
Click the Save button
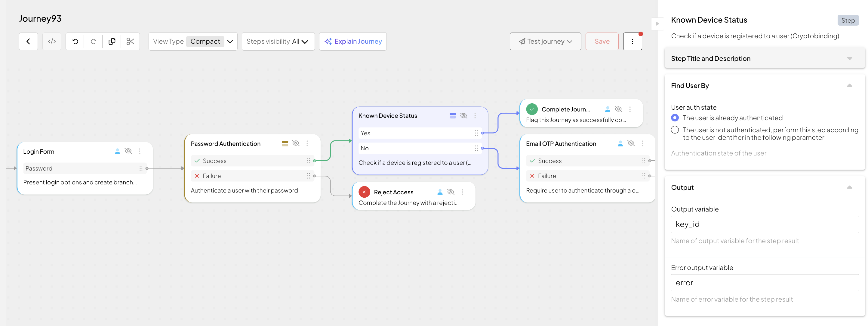[x=602, y=42]
